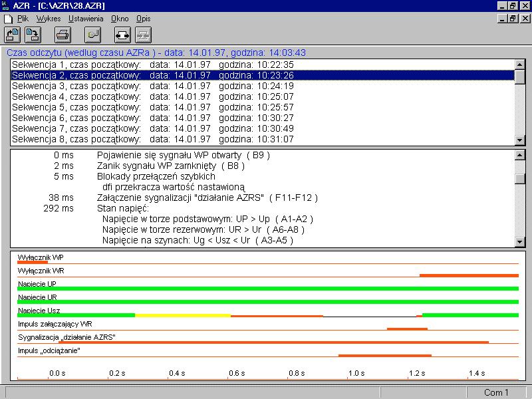The height and width of the screenshot is (399, 532).
Task: Minimize the inner 28.AZR document window
Action: 503,19
